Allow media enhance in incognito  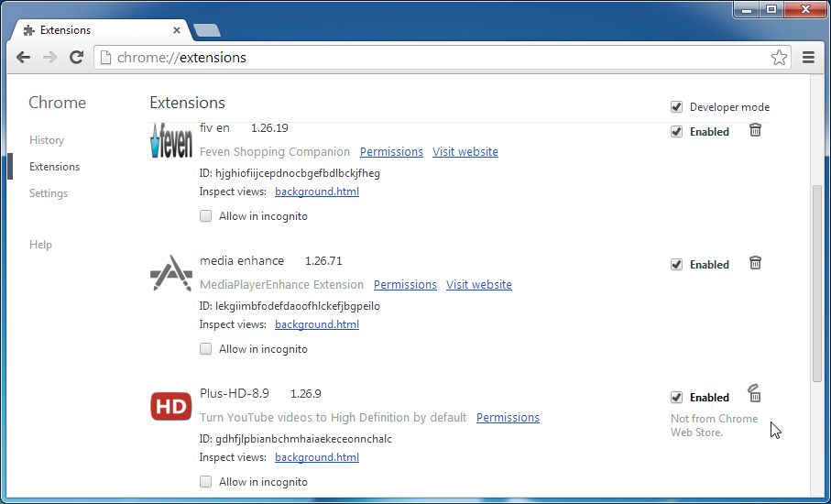tap(205, 349)
